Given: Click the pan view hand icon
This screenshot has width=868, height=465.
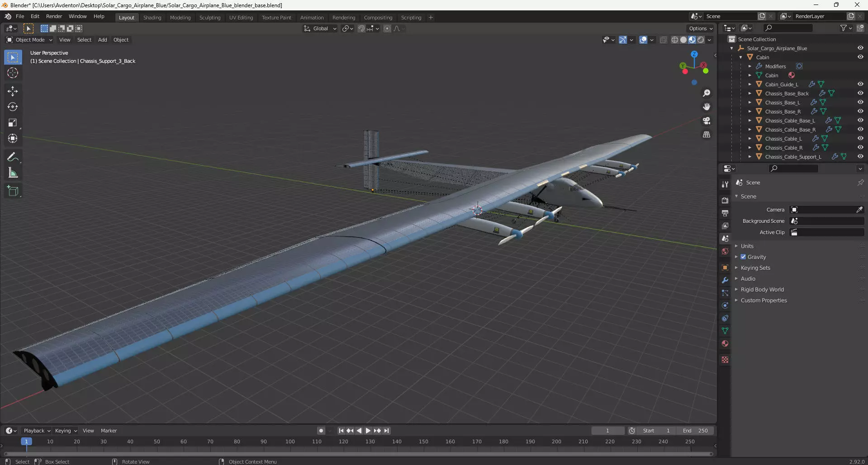Looking at the screenshot, I should pos(707,107).
